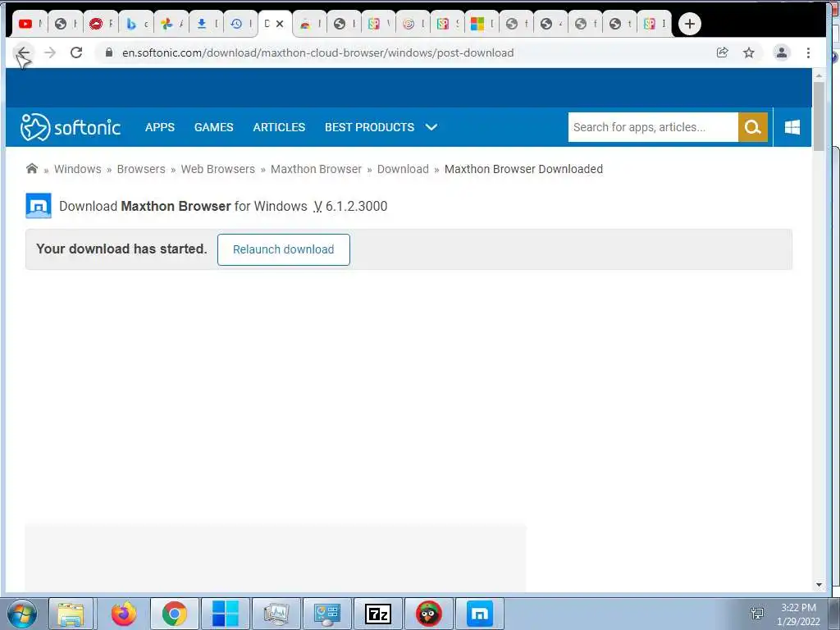The image size is (840, 630).
Task: Open the blue Windows 11 logo taskbar app
Action: point(225,614)
